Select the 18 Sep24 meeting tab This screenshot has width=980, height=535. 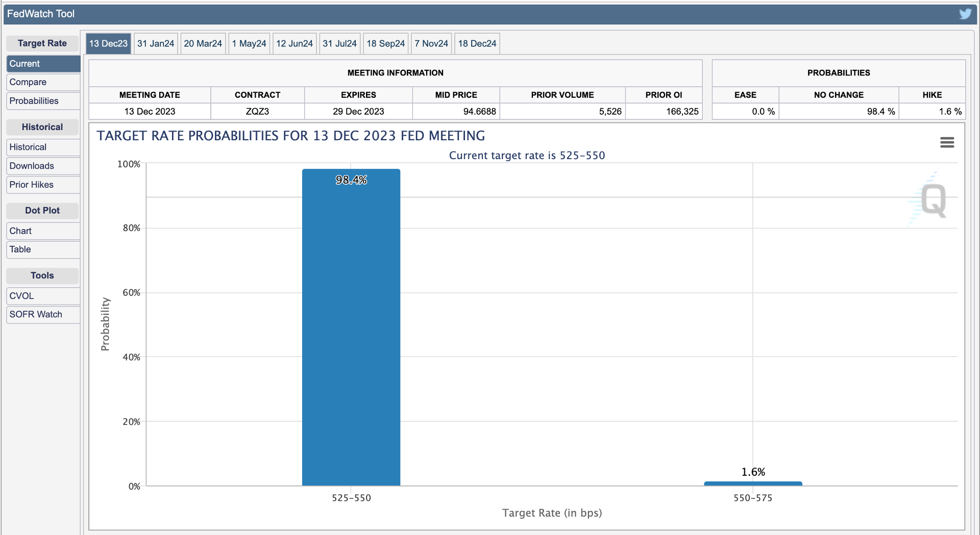tap(385, 43)
